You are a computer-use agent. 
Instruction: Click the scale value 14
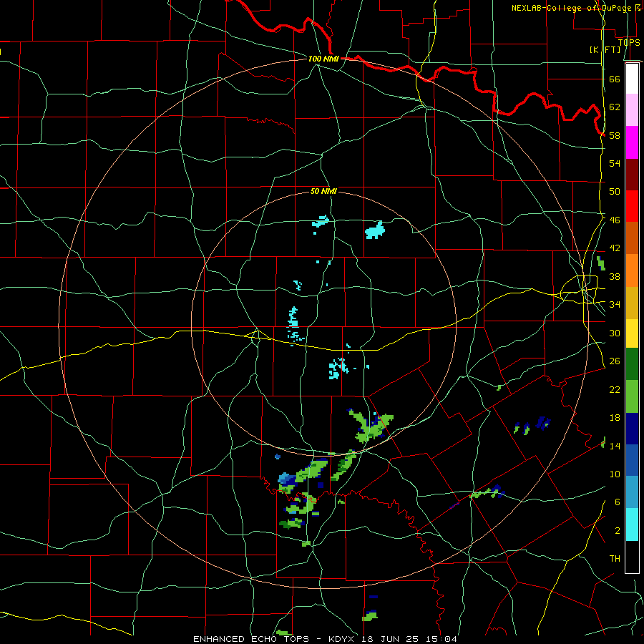pyautogui.click(x=615, y=446)
